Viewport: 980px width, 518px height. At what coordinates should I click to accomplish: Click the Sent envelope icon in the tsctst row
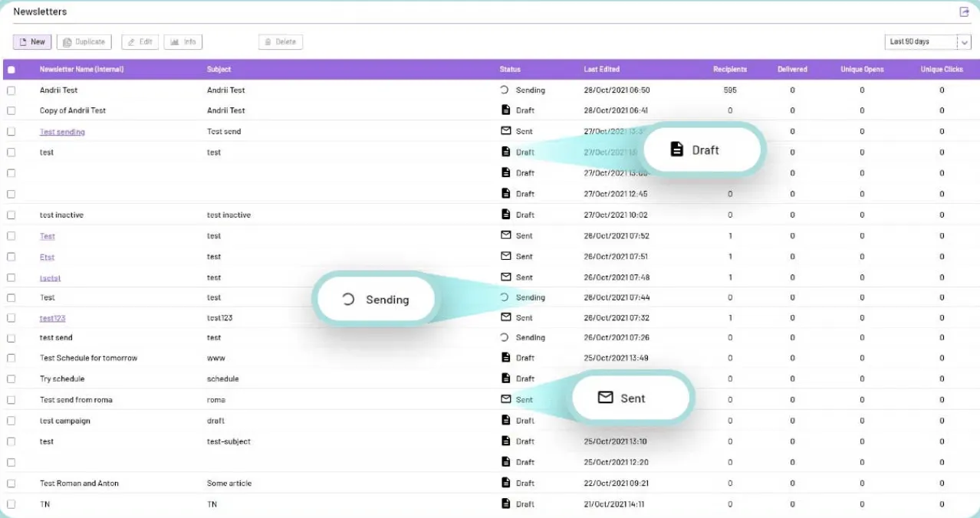(x=505, y=276)
